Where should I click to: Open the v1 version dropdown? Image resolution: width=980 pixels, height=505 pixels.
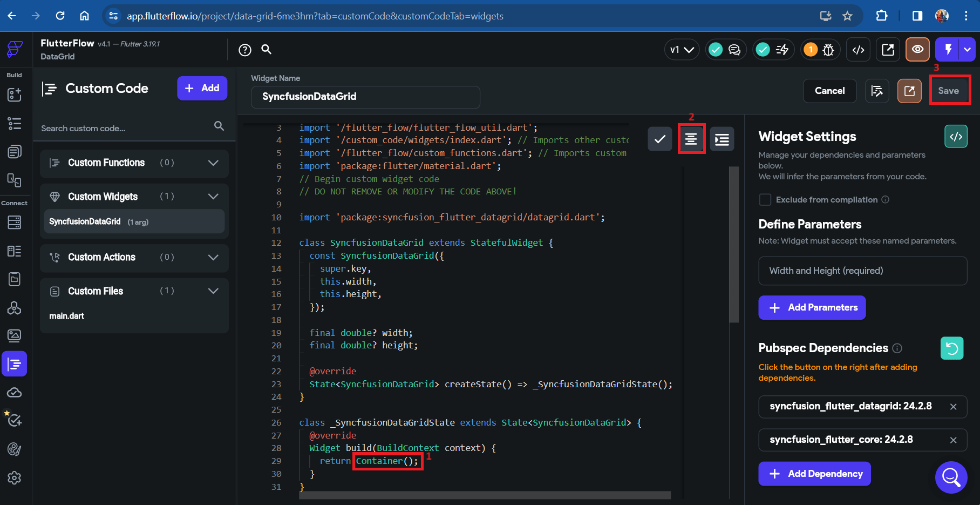tap(682, 50)
